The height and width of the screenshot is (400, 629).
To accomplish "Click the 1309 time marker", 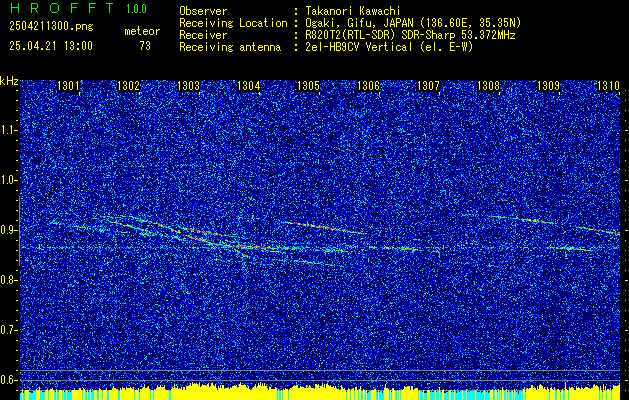I will coord(548,86).
